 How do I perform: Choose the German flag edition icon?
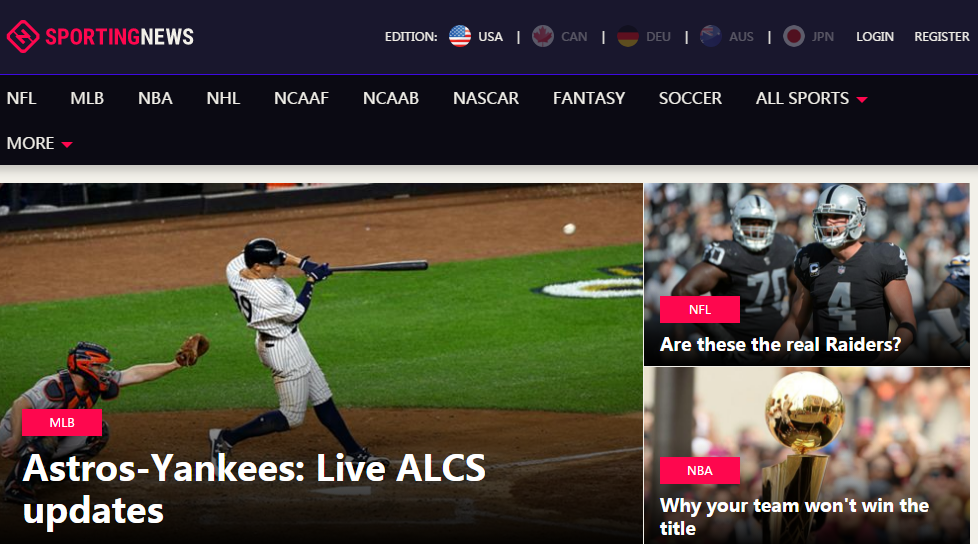tap(627, 36)
